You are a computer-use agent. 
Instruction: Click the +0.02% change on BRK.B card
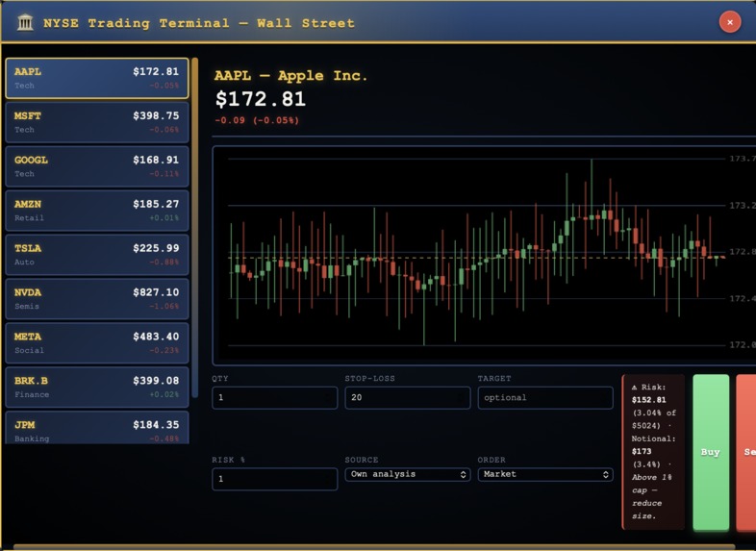pos(164,394)
